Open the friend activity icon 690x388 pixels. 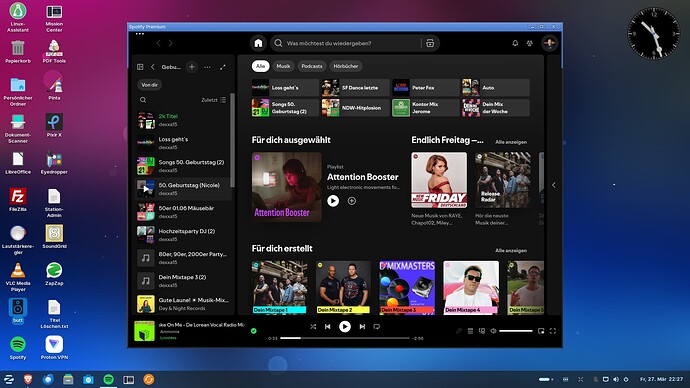pos(530,43)
